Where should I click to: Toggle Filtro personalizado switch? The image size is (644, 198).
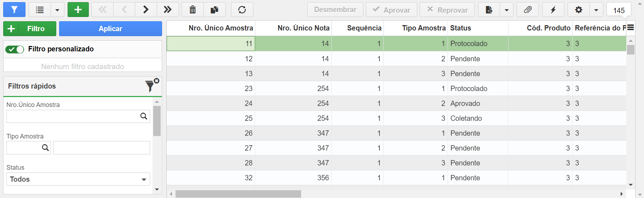coord(15,49)
